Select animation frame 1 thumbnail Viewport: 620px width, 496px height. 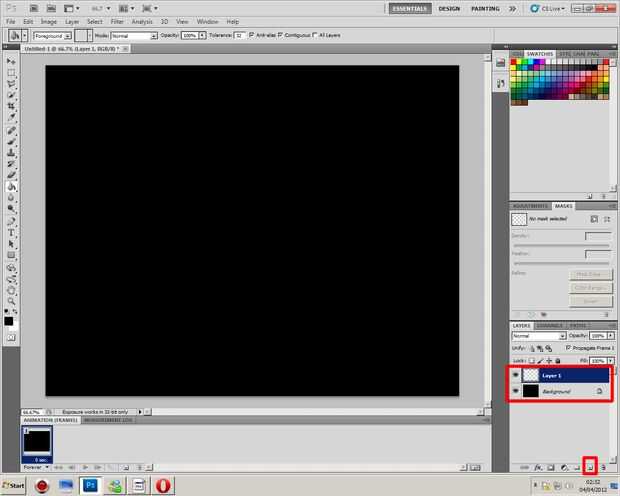tap(37, 444)
